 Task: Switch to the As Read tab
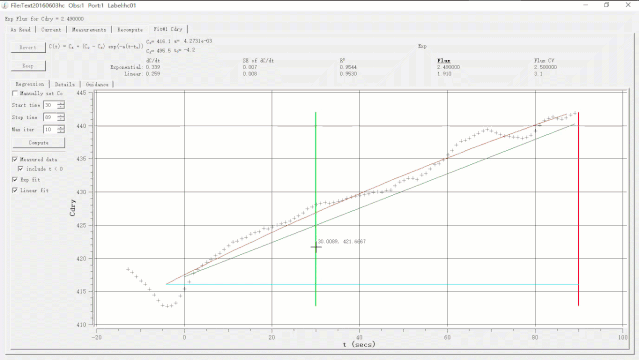coord(20,30)
